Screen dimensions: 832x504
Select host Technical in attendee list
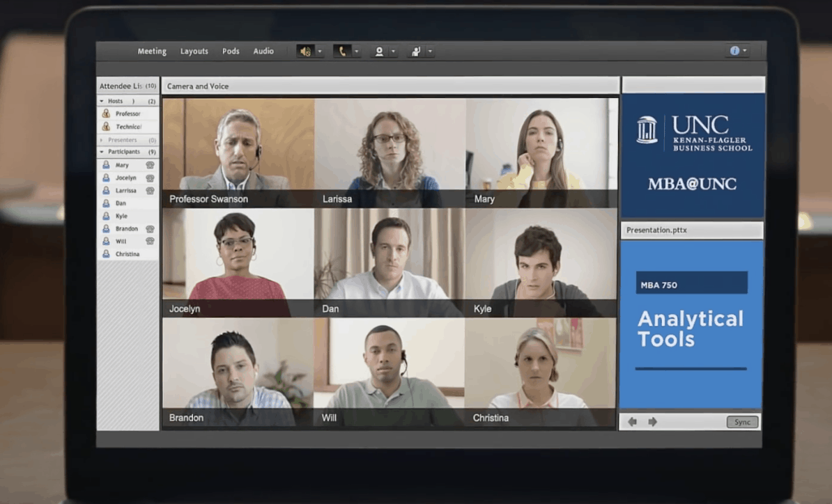tap(128, 127)
